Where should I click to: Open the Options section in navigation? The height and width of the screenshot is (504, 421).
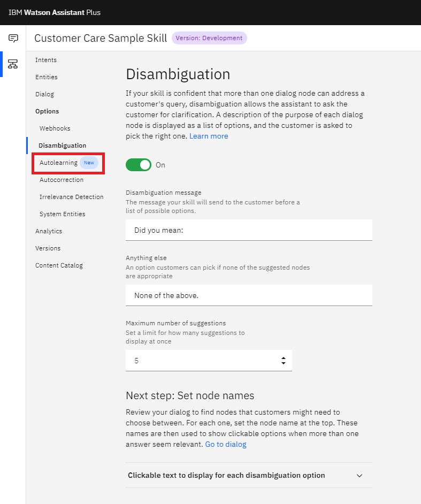(x=47, y=111)
